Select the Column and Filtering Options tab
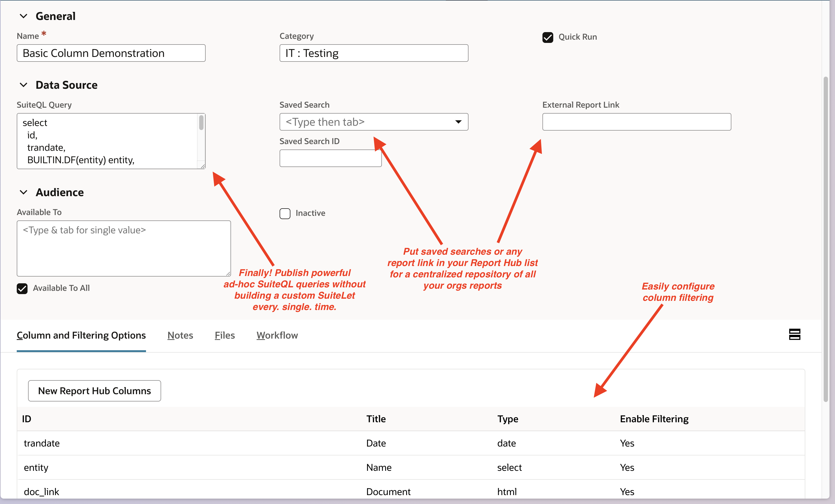This screenshot has width=835, height=504. pos(81,335)
